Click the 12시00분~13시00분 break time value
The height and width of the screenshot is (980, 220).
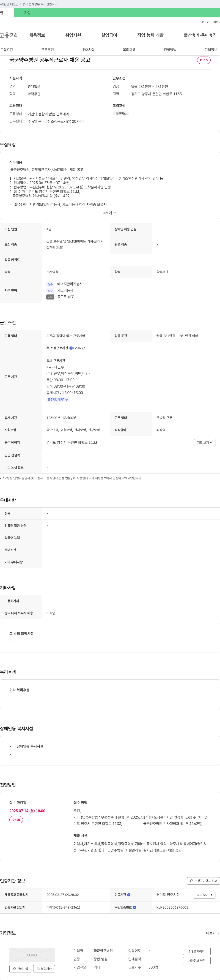click(x=61, y=418)
